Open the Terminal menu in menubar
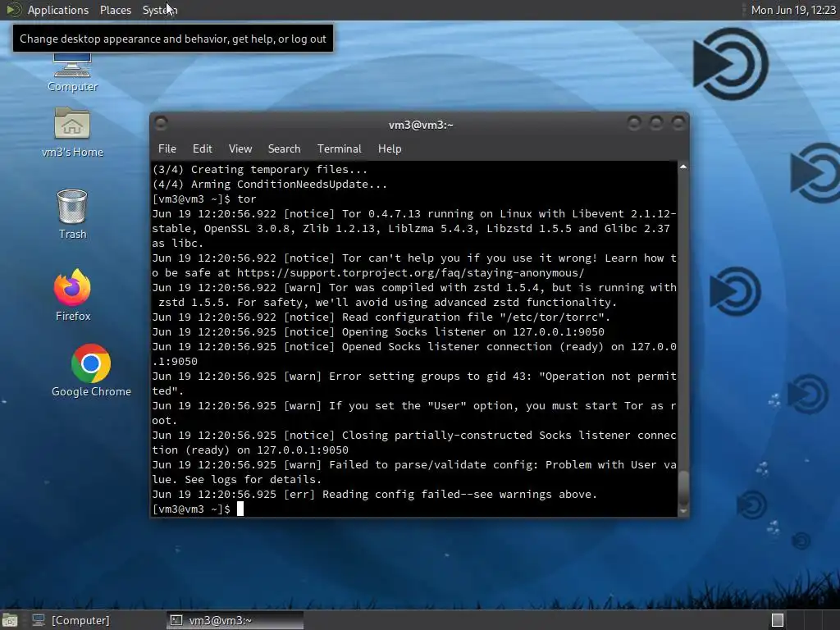The image size is (840, 630). 339,149
